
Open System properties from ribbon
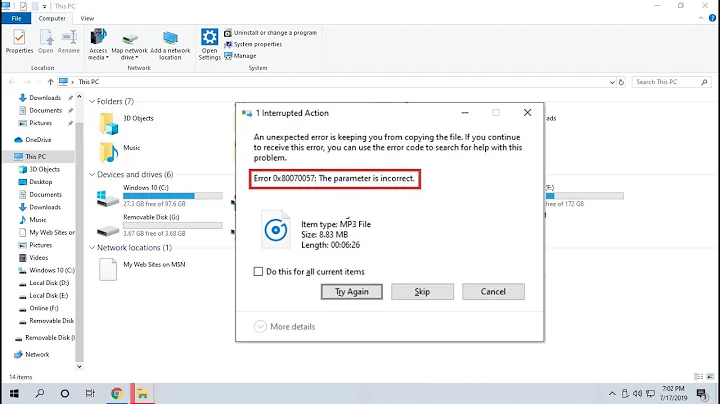(253, 45)
